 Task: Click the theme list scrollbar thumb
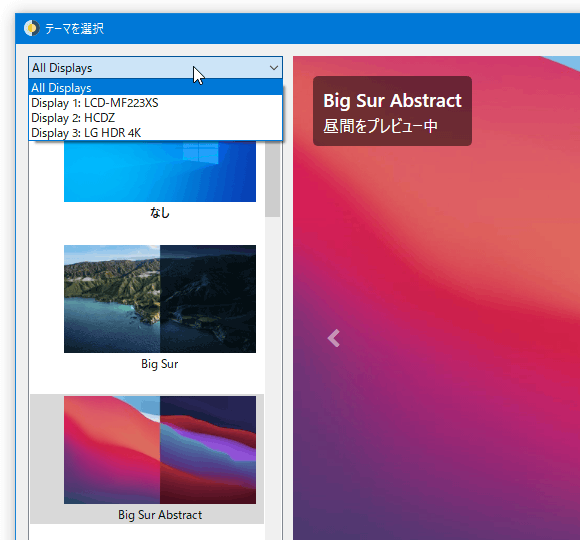tap(273, 179)
